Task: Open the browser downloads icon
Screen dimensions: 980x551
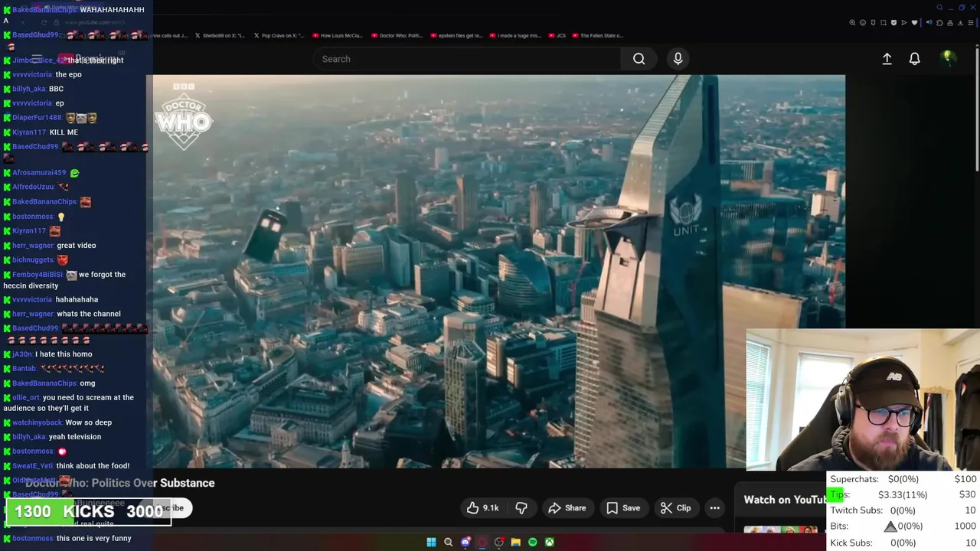Action: 960,23
